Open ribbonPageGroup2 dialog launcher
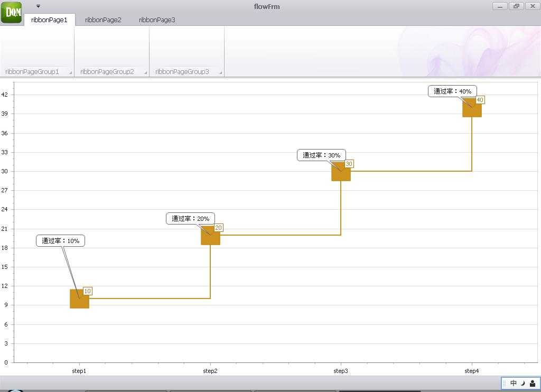The width and height of the screenshot is (541, 392). (146, 72)
